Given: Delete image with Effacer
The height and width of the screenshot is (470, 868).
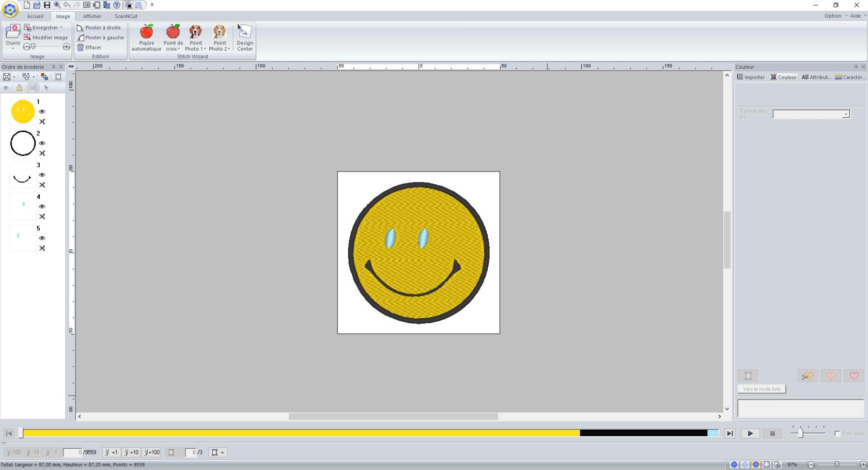Looking at the screenshot, I should click(x=89, y=47).
